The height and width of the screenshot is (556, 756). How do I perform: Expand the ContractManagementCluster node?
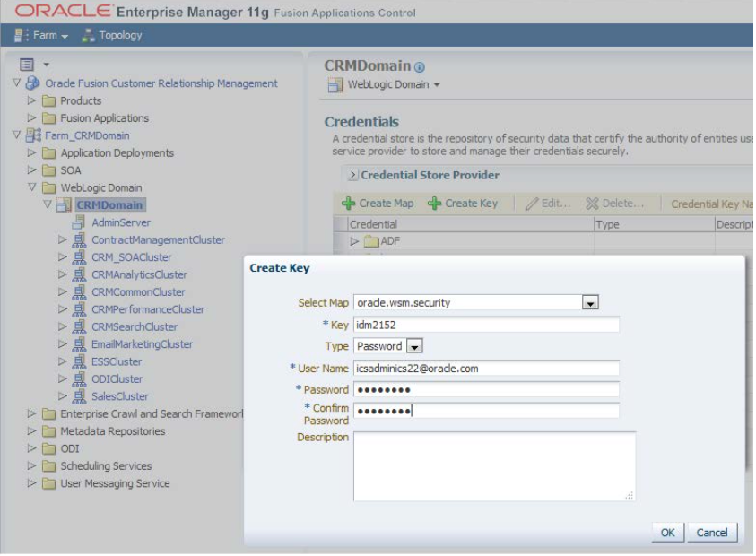click(x=63, y=239)
